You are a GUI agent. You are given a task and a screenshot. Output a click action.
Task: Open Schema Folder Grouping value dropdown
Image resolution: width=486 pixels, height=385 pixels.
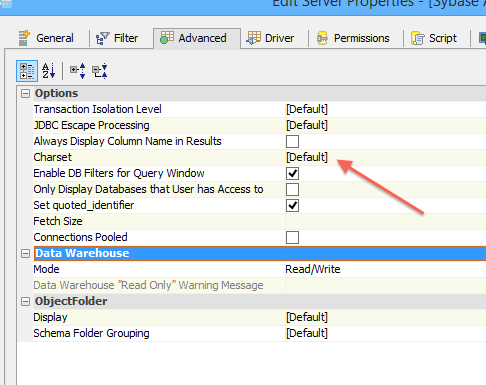pos(386,333)
